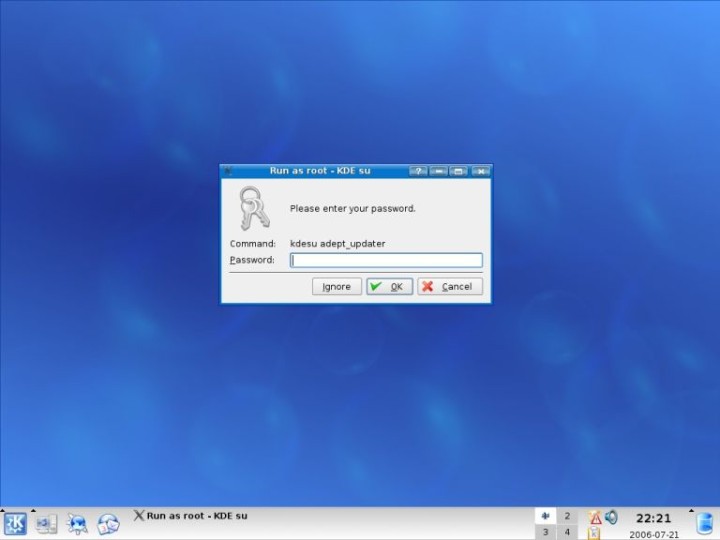Switch to virtual desktop 4
The image size is (720, 540).
point(567,532)
